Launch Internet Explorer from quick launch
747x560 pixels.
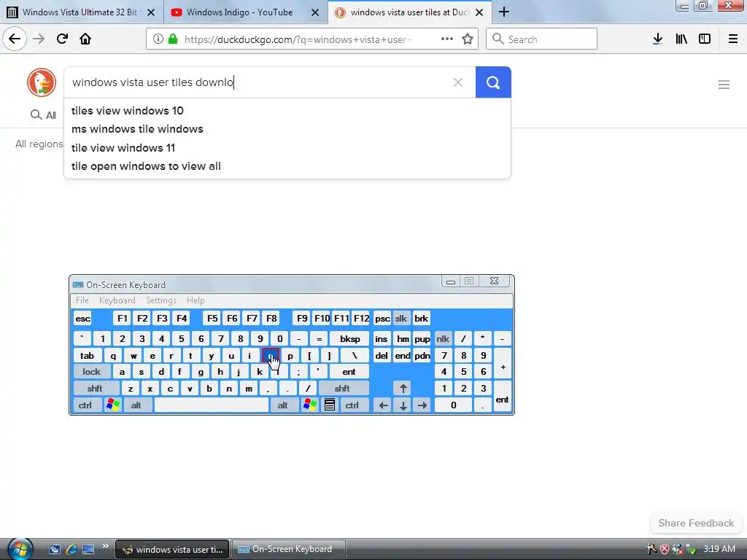(71, 549)
